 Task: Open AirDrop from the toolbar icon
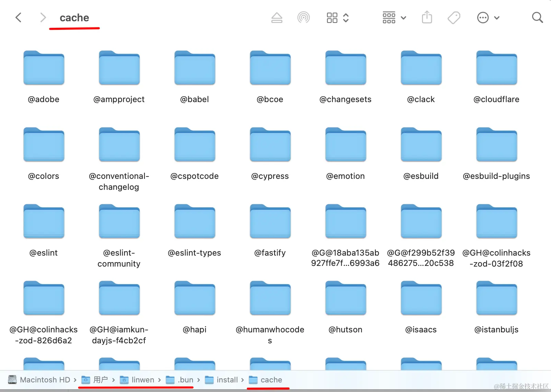tap(304, 17)
